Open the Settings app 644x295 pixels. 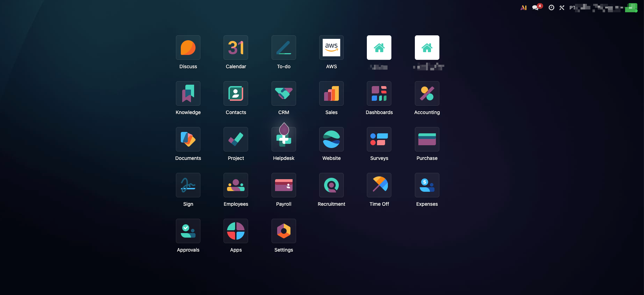(284, 231)
